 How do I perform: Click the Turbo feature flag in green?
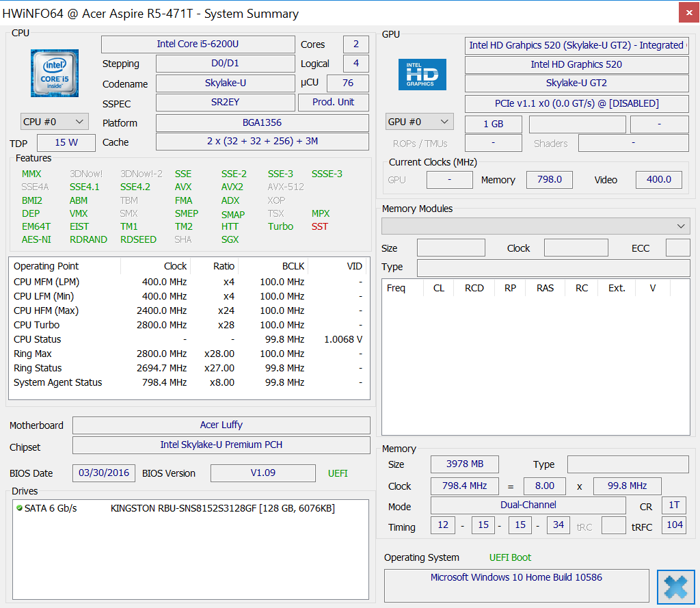pyautogui.click(x=280, y=226)
